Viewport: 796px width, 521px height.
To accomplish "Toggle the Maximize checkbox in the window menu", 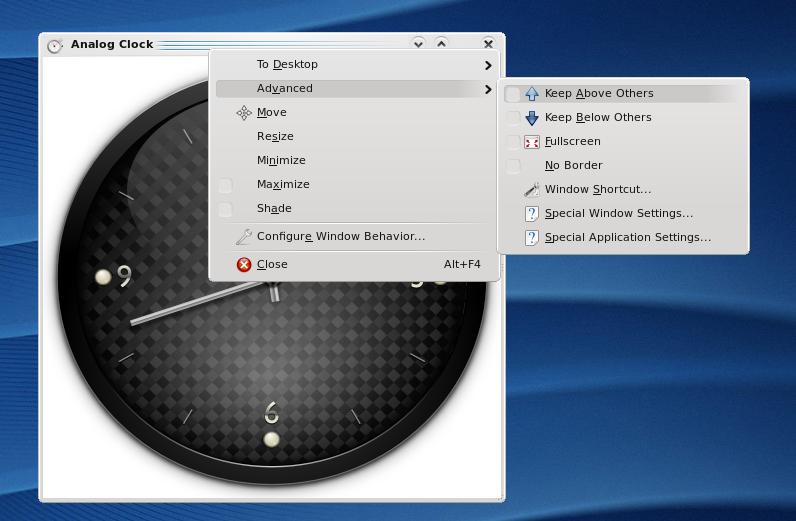I will tap(226, 185).
